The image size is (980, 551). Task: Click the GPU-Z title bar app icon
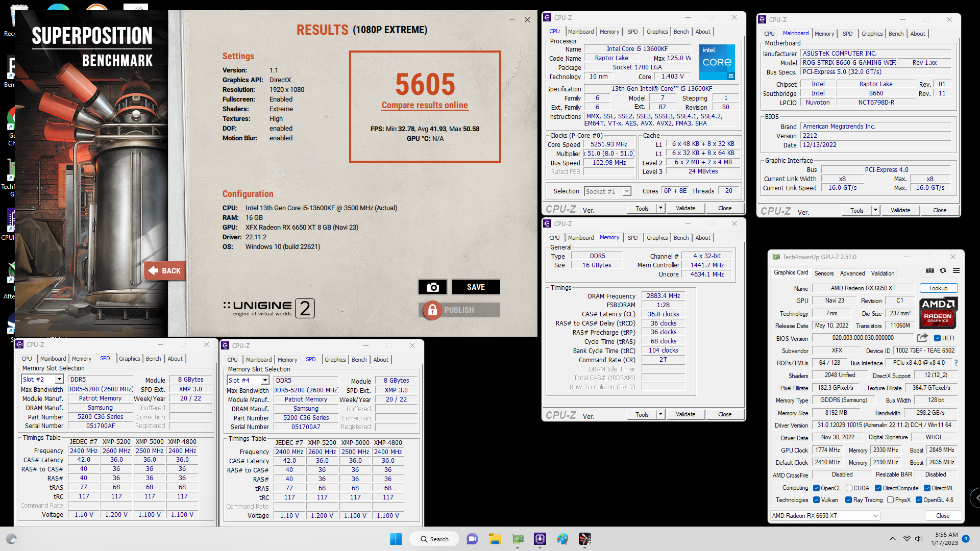776,257
